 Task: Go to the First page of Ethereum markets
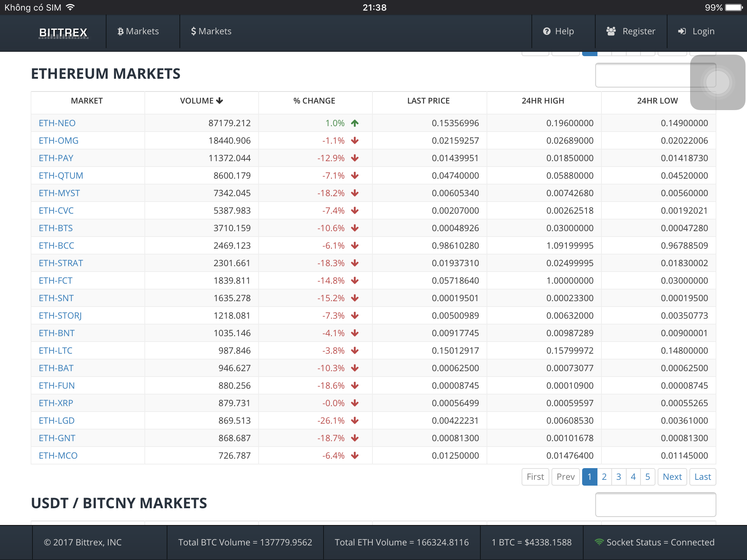(x=535, y=477)
